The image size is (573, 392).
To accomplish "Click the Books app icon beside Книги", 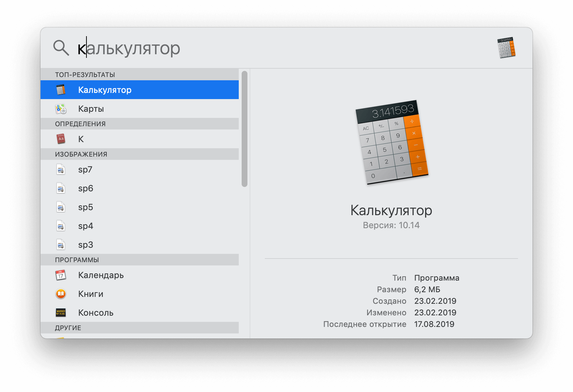I will 61,294.
